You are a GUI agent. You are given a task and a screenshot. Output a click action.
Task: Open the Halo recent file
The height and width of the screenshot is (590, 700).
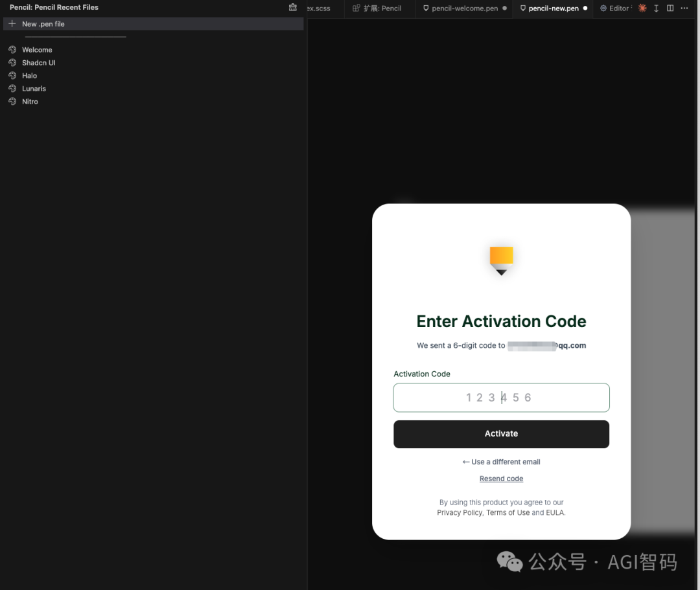pos(29,76)
